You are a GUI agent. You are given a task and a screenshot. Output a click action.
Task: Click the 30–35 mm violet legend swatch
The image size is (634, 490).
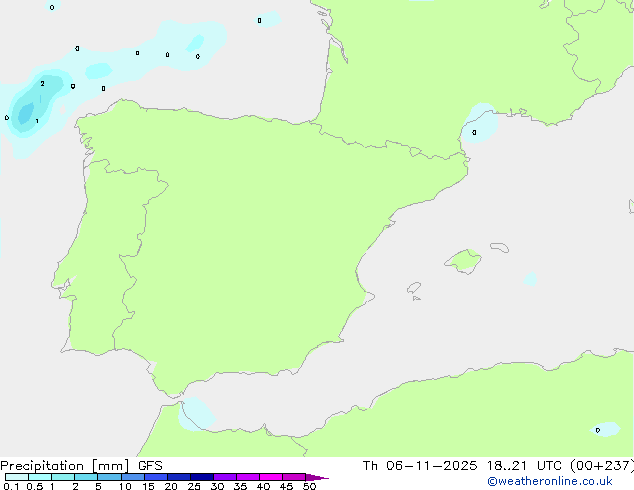pyautogui.click(x=225, y=477)
